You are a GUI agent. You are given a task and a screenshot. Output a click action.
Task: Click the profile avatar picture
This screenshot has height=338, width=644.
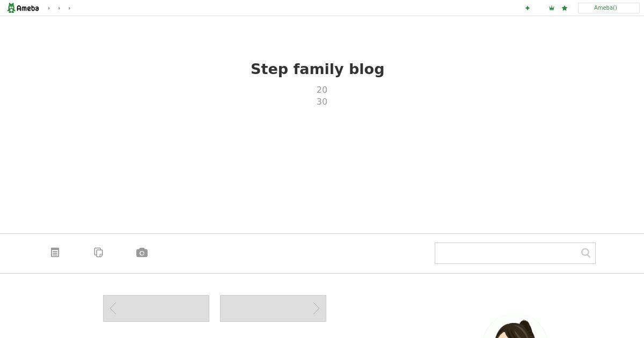pos(515,328)
